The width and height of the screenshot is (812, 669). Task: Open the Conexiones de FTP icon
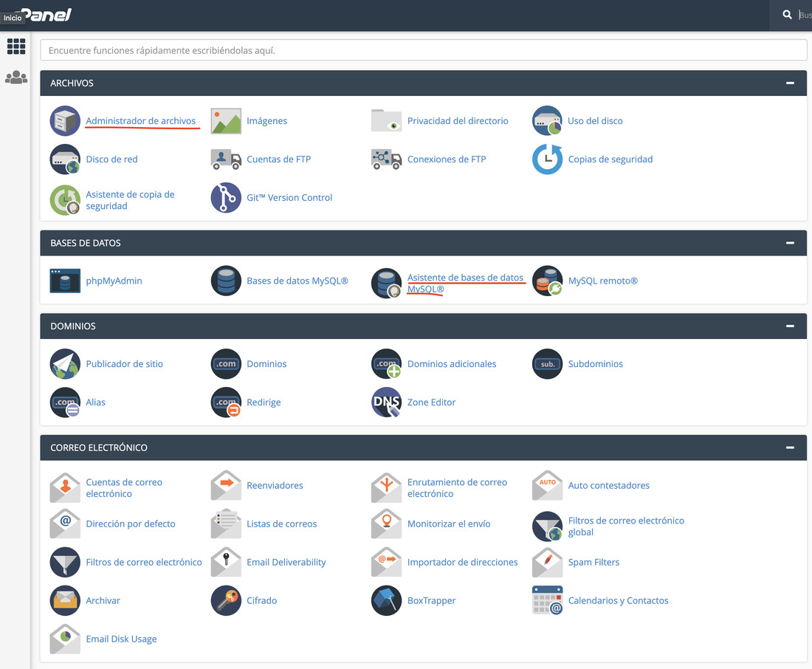tap(386, 159)
